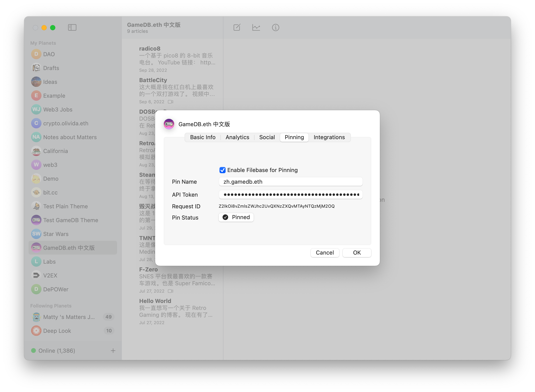535x392 pixels.
Task: Click Cancel to dismiss the dialog
Action: [325, 252]
